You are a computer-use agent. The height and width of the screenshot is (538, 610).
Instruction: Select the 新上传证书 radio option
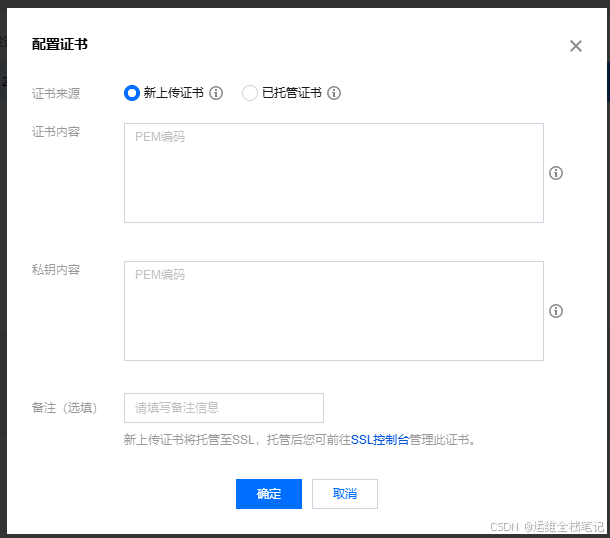(131, 93)
